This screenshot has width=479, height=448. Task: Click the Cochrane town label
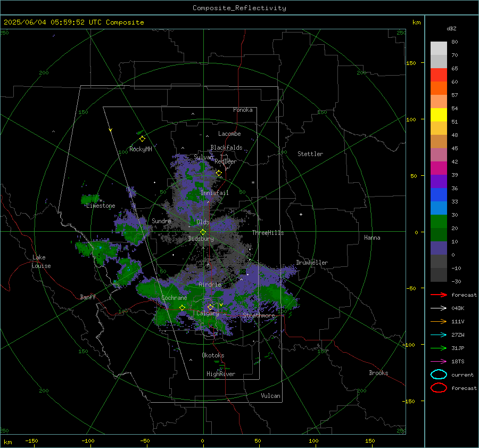(174, 298)
